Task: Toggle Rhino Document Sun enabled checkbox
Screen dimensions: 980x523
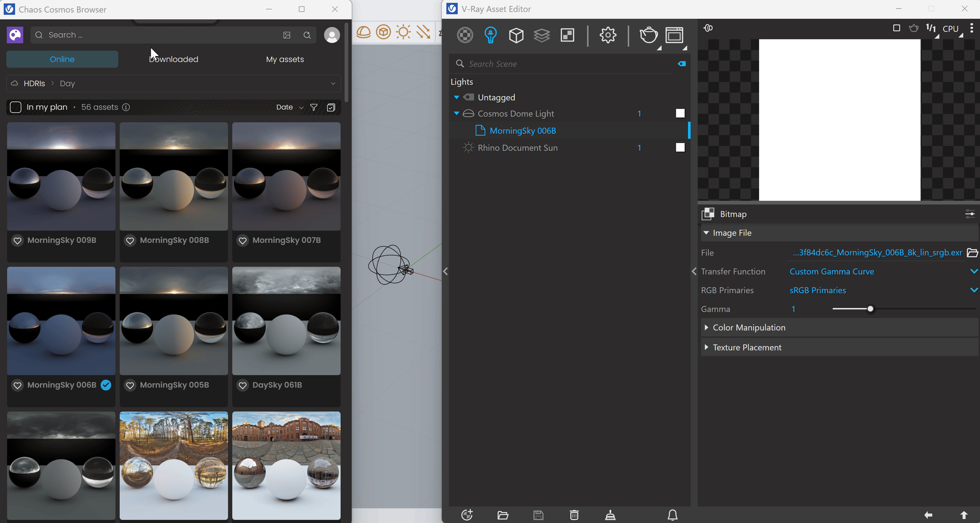Action: pos(680,148)
